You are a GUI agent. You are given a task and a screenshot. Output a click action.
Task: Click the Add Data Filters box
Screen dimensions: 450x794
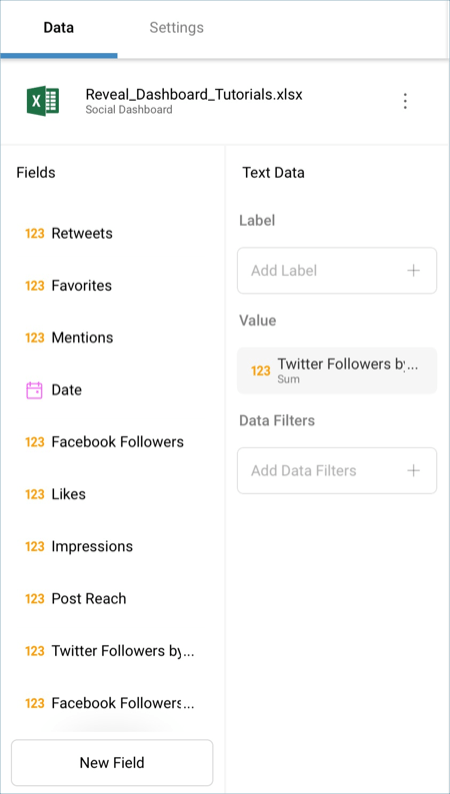click(x=337, y=470)
